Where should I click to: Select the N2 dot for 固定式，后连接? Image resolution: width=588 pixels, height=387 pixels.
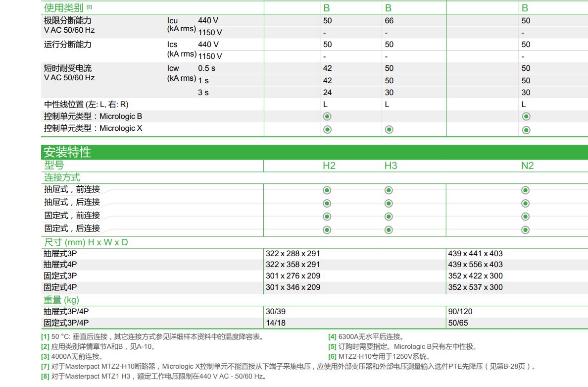(x=525, y=230)
